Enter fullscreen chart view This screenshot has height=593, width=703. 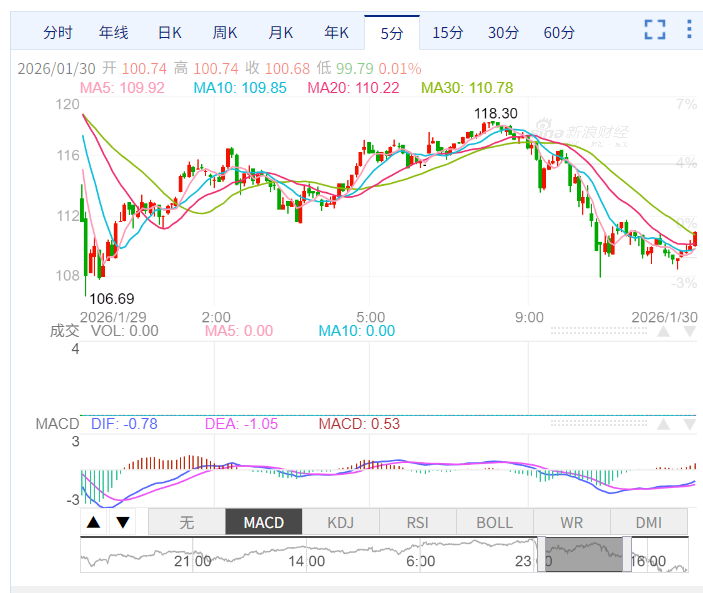coord(655,30)
